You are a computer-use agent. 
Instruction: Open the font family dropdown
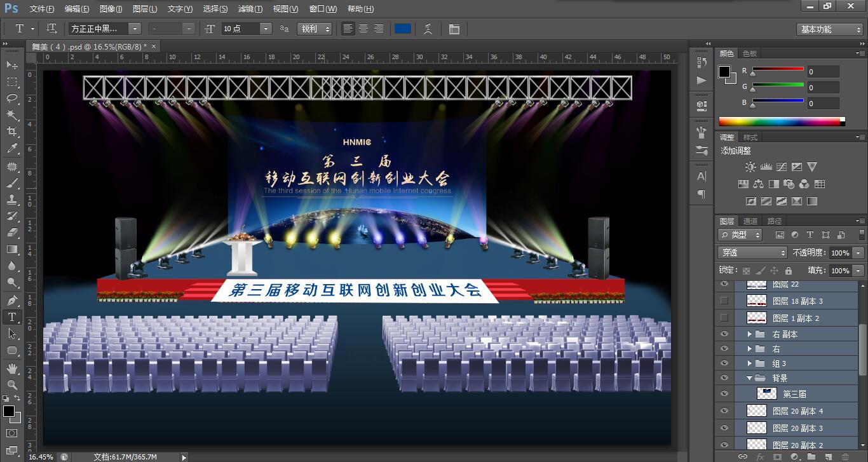click(x=135, y=29)
